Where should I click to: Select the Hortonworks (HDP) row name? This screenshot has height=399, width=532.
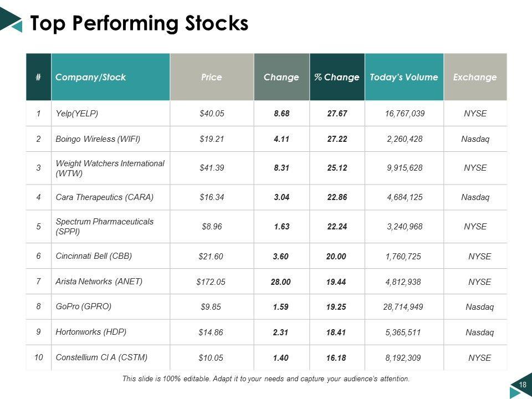(x=91, y=332)
